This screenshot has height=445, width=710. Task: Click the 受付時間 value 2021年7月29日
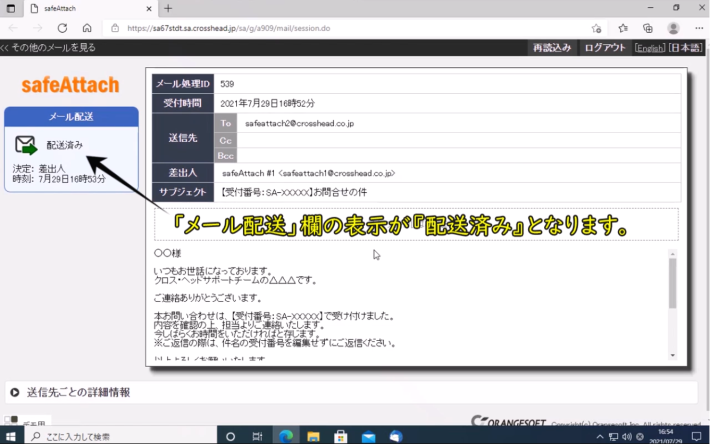click(267, 103)
